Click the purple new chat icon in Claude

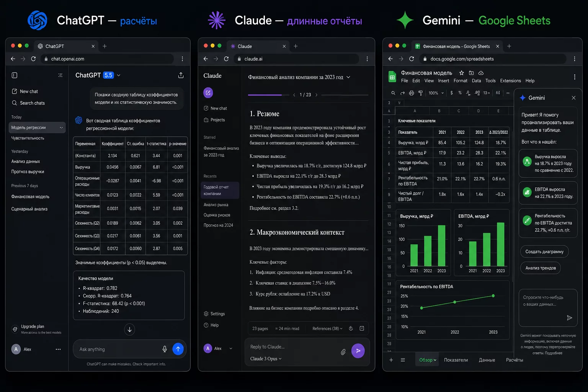click(208, 93)
